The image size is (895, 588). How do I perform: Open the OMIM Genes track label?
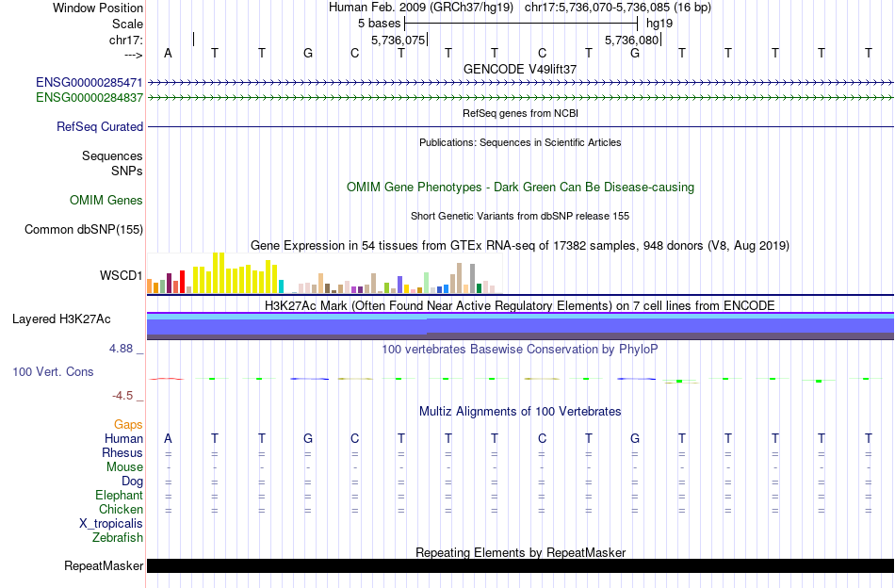(x=106, y=201)
